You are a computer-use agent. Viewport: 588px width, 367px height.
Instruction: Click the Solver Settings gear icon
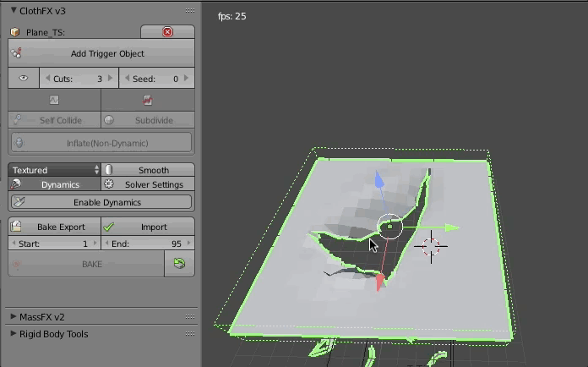[x=109, y=183]
